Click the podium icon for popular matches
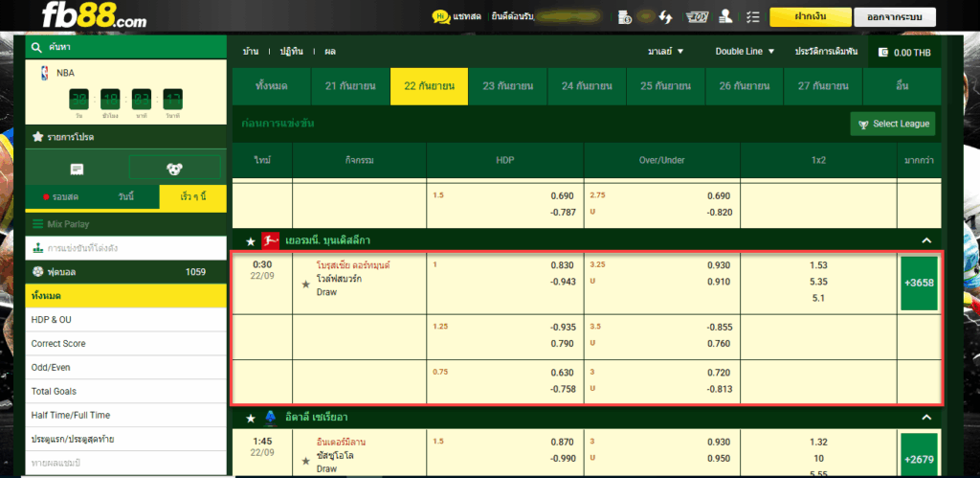The width and height of the screenshot is (980, 478). [x=38, y=248]
